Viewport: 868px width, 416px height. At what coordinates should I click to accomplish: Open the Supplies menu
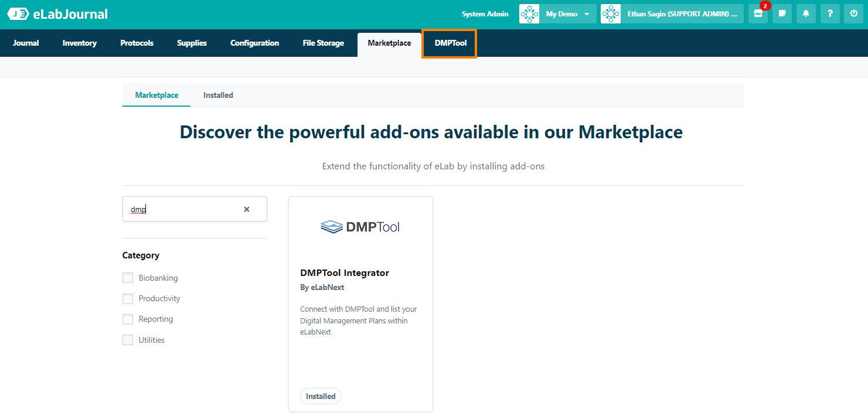click(192, 43)
